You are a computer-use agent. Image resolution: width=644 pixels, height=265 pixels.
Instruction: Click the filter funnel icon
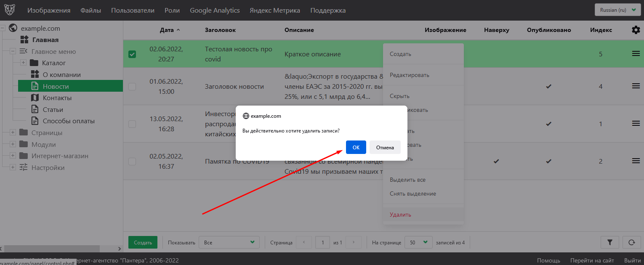610,242
